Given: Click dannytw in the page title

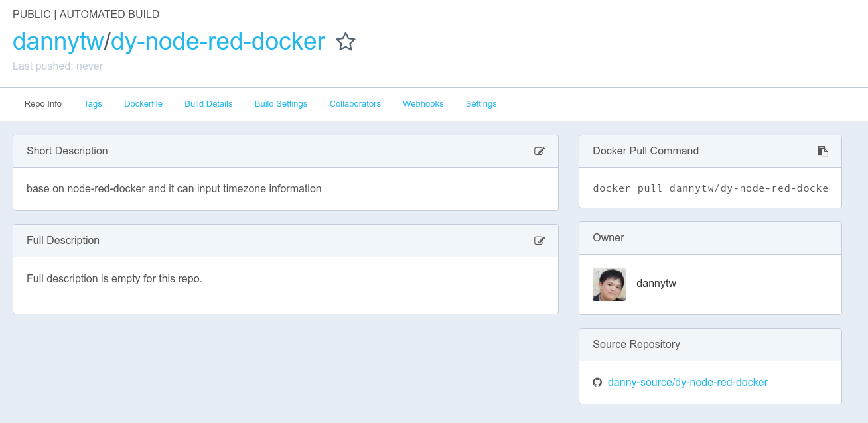Looking at the screenshot, I should tap(58, 42).
